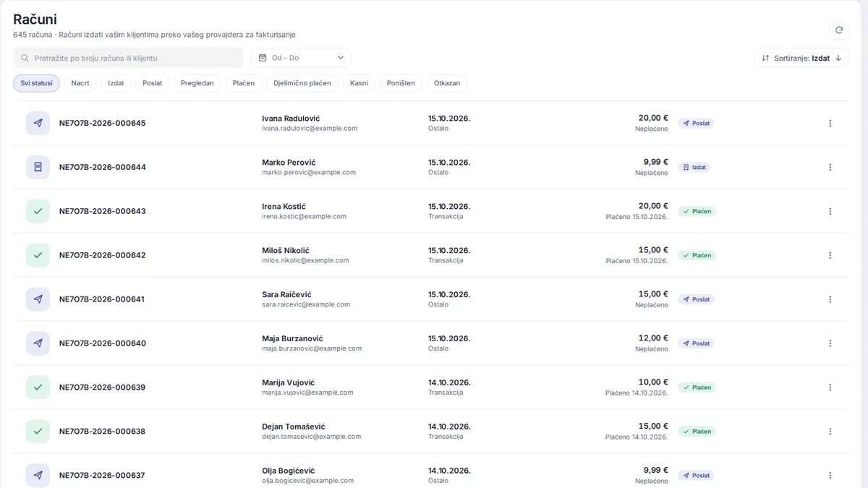Screen dimensions: 868x488
Task: Filter invoices by Izdat status
Action: tap(116, 83)
